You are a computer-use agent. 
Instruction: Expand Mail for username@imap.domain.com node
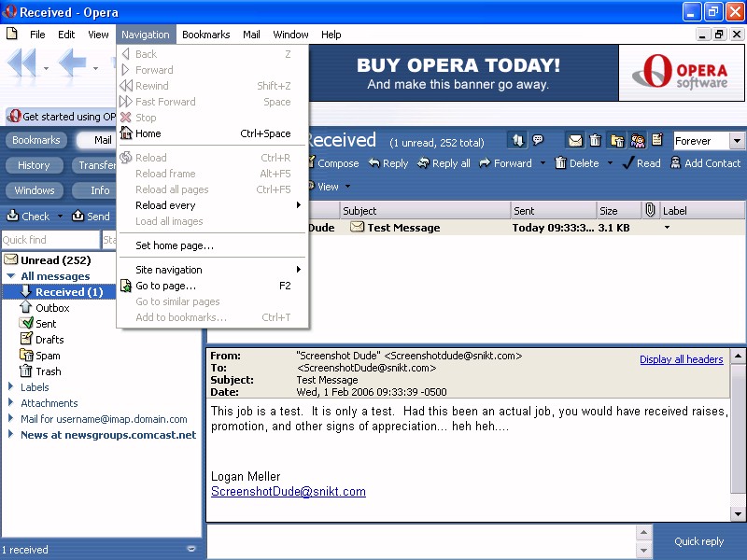10,418
